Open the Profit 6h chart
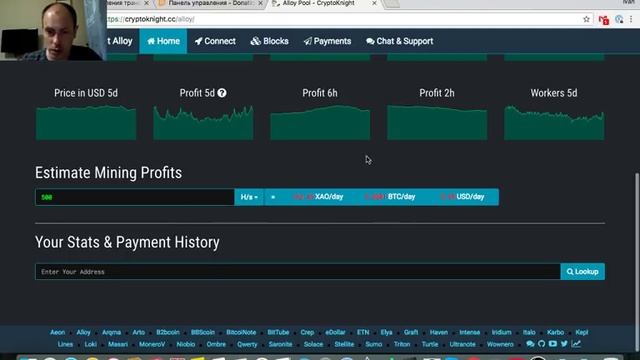This screenshot has height=360, width=640. click(x=320, y=123)
